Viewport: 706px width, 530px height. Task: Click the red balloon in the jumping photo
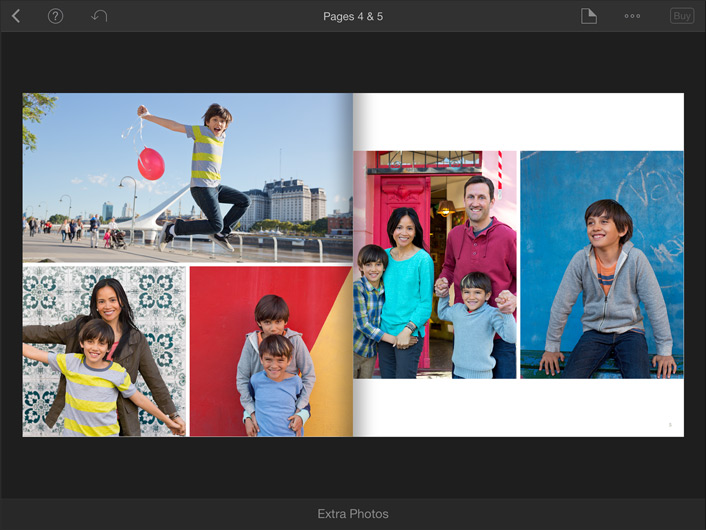[x=151, y=164]
